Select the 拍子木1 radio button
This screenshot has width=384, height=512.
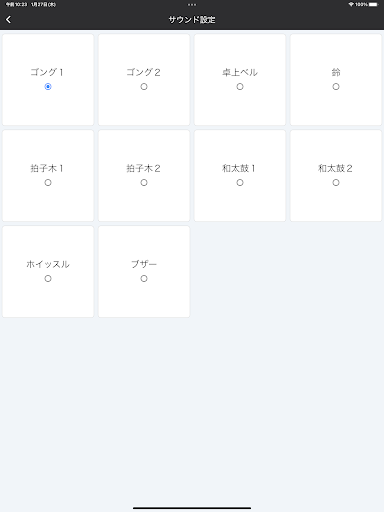[x=48, y=183]
